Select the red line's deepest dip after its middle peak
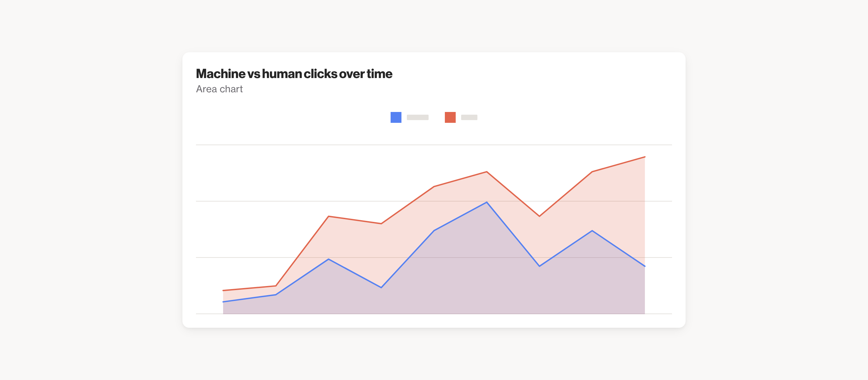The width and height of the screenshot is (868, 380). pos(539,216)
